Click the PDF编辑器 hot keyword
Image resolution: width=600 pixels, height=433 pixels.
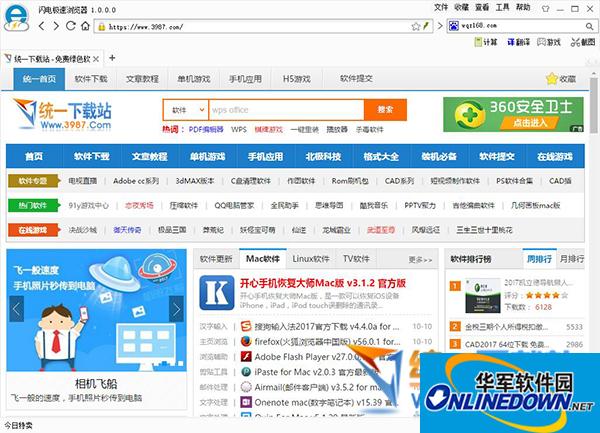206,130
